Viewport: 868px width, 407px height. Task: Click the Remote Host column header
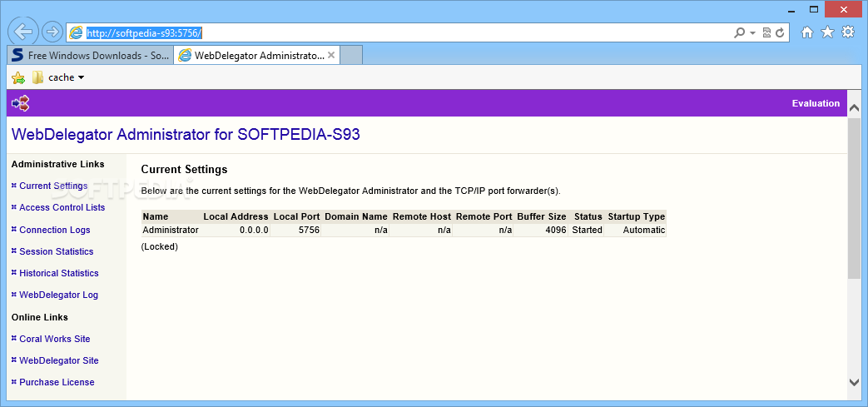[x=422, y=216]
